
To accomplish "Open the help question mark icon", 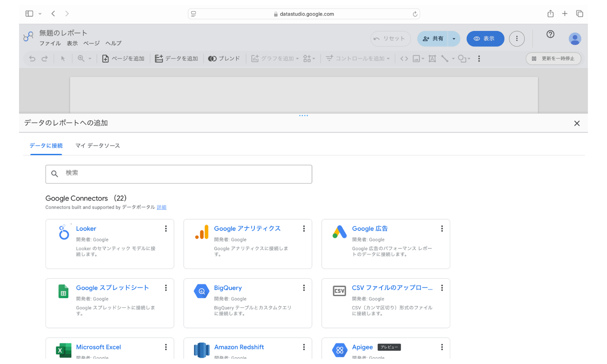I will point(550,34).
